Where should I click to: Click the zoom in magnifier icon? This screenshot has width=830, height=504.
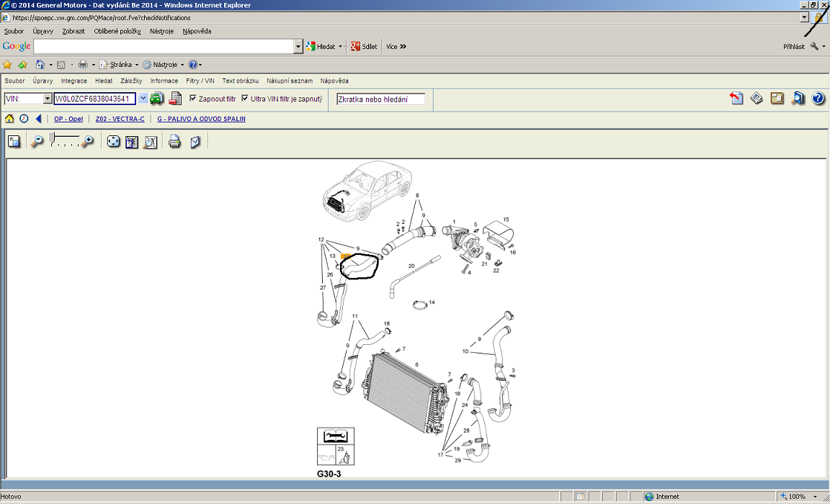click(88, 142)
